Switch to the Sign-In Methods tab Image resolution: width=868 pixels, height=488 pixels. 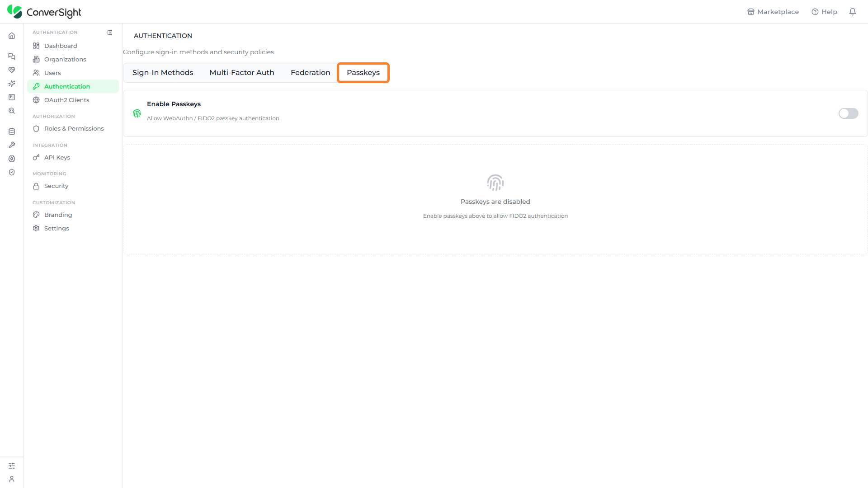(163, 73)
